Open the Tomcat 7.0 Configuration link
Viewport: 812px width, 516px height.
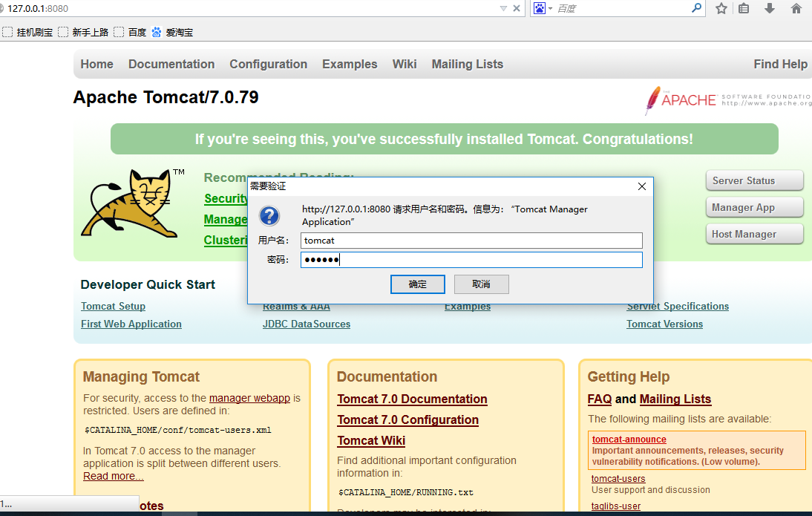coord(407,419)
